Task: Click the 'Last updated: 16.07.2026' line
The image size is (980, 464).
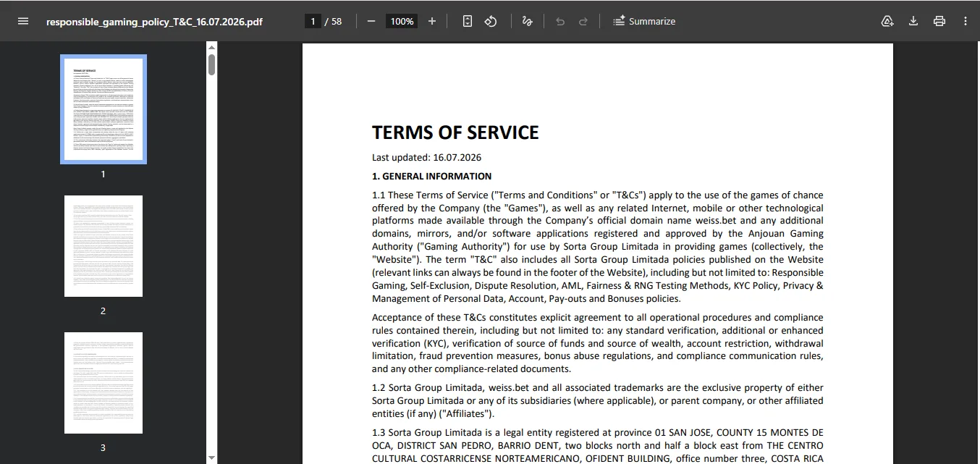Action: [x=426, y=157]
